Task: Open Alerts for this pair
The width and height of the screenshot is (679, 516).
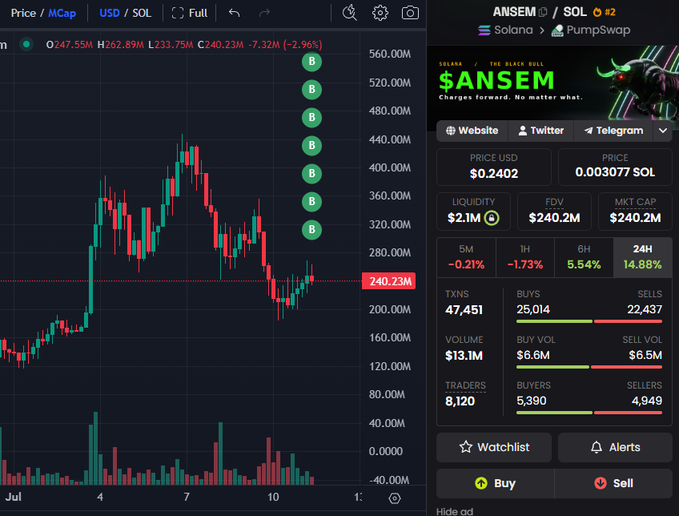Action: click(x=615, y=447)
